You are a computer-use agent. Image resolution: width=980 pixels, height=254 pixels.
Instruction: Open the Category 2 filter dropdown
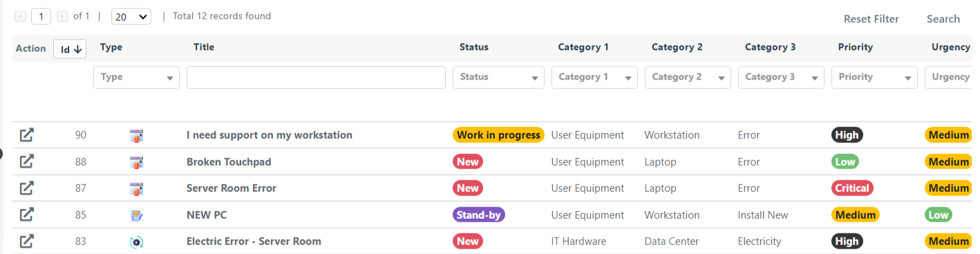(x=688, y=77)
